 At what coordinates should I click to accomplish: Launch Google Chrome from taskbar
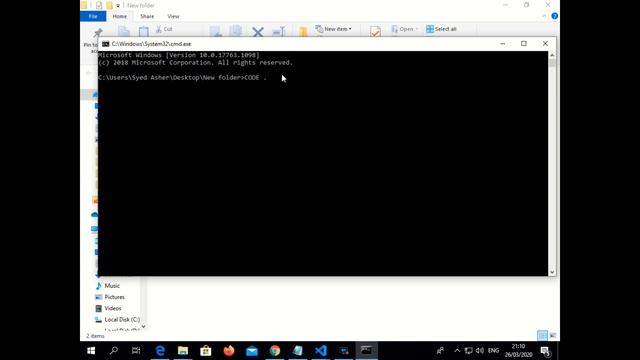pos(275,351)
